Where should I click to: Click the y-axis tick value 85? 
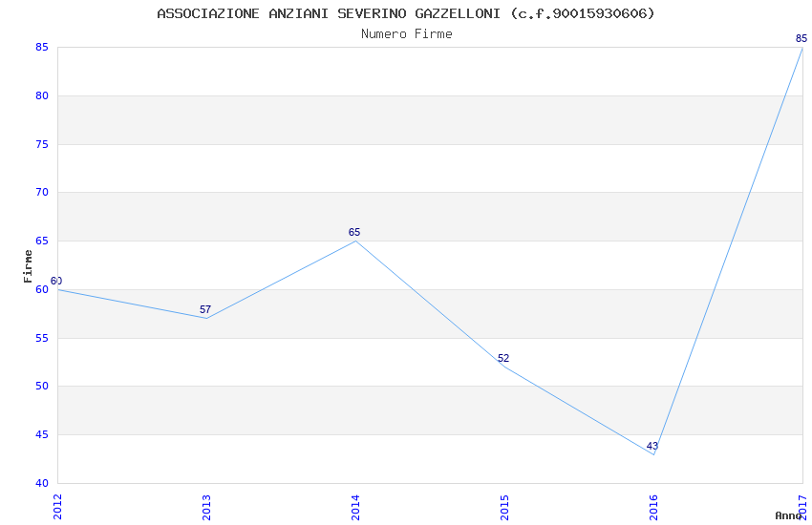pyautogui.click(x=42, y=47)
